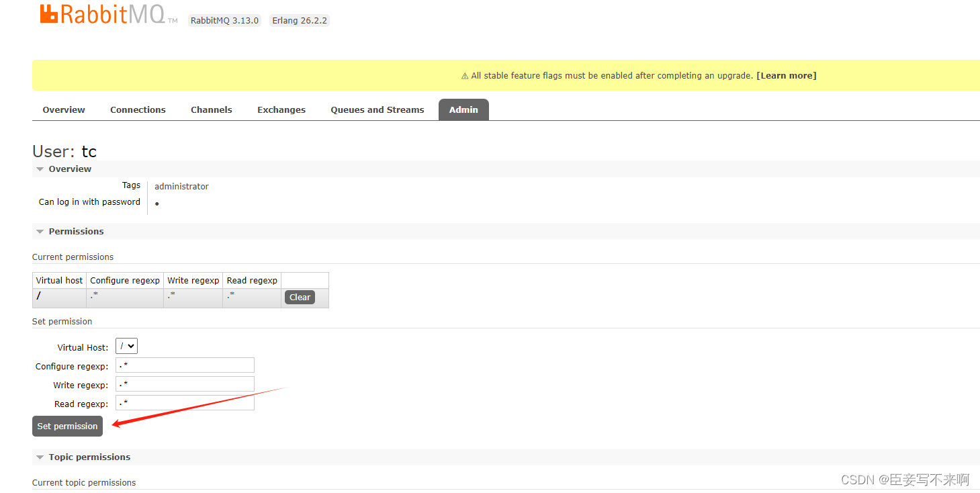Open the Overview tab
980x493 pixels.
point(64,109)
